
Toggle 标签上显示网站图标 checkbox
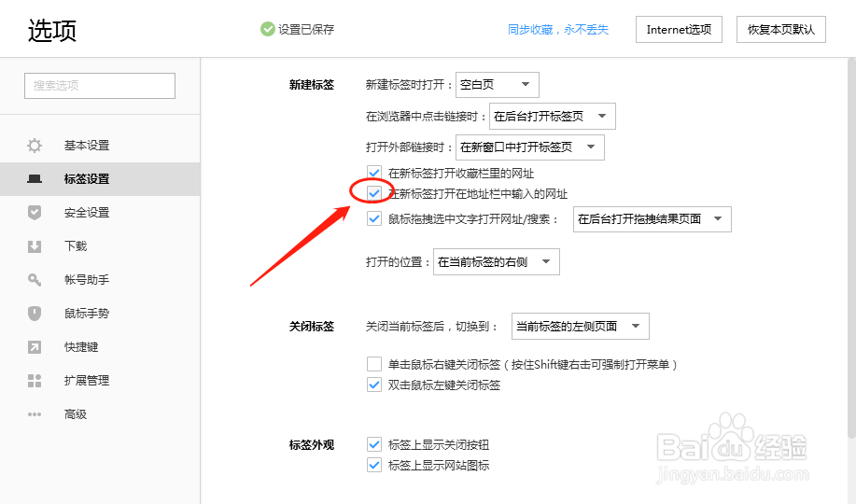[x=374, y=465]
